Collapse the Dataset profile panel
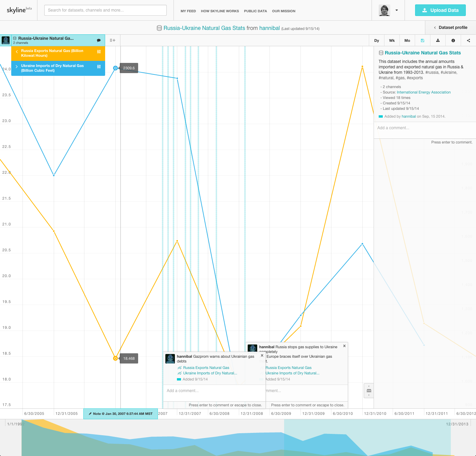 pyautogui.click(x=450, y=28)
